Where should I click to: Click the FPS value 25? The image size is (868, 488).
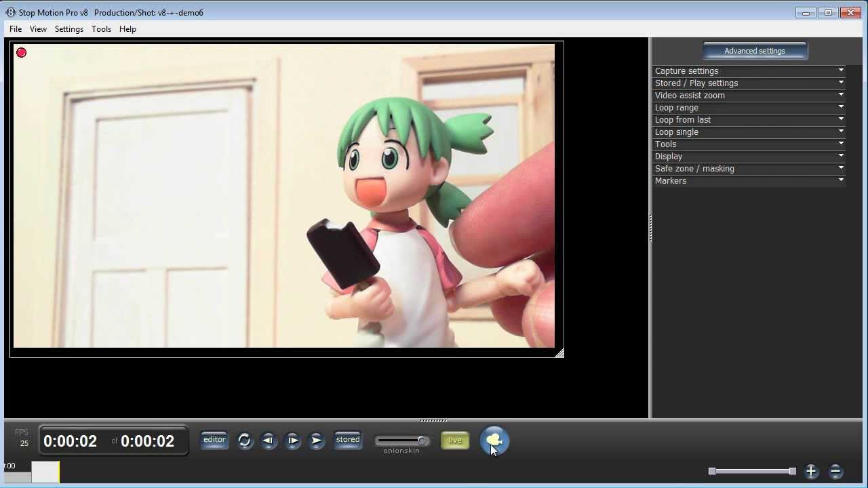click(24, 443)
